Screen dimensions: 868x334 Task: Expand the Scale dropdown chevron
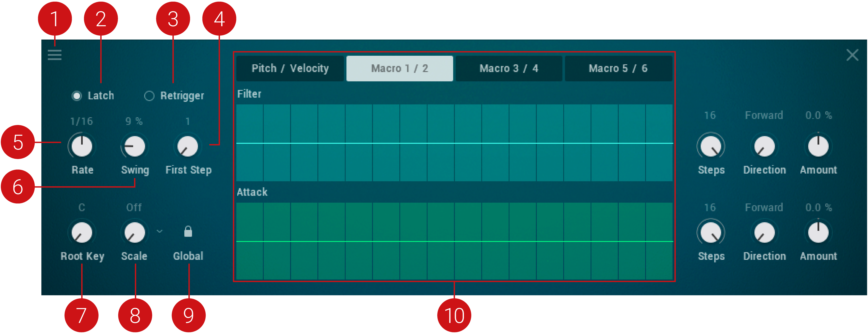tap(160, 231)
